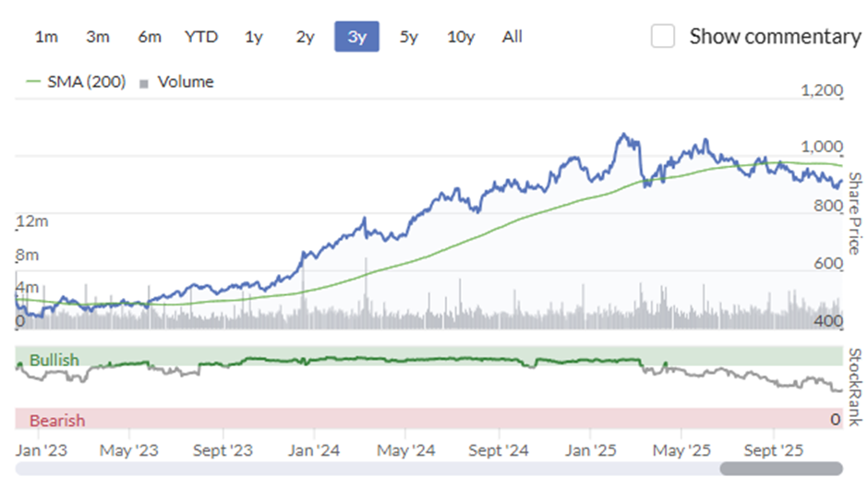The image size is (868, 477).
Task: Switch to the 2y range
Action: click(305, 37)
